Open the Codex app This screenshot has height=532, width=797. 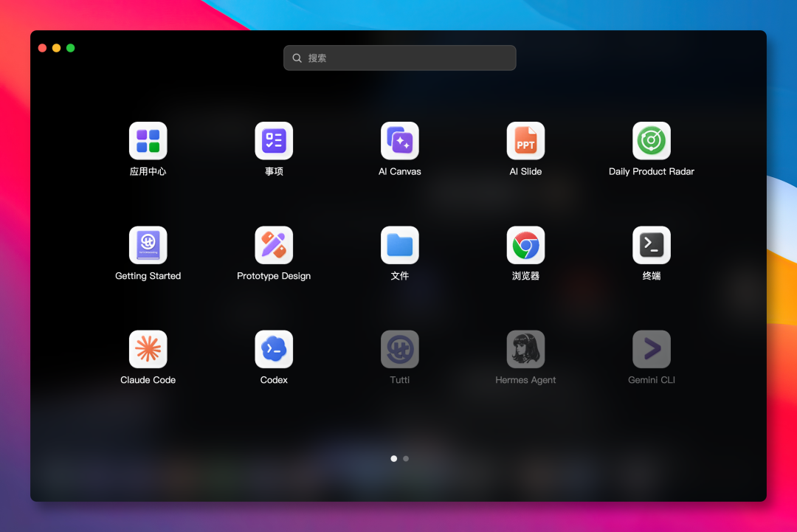pos(274,349)
